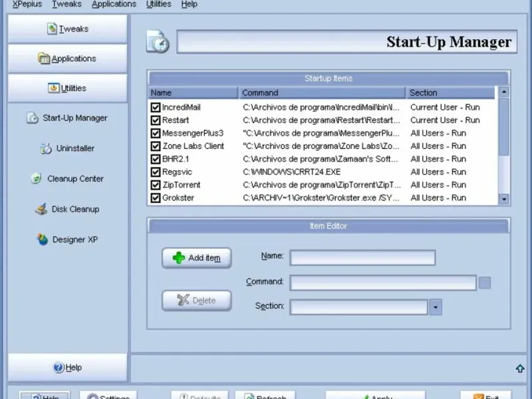Open the Applications menu
Screen dimensions: 532x399
[x=114, y=4]
